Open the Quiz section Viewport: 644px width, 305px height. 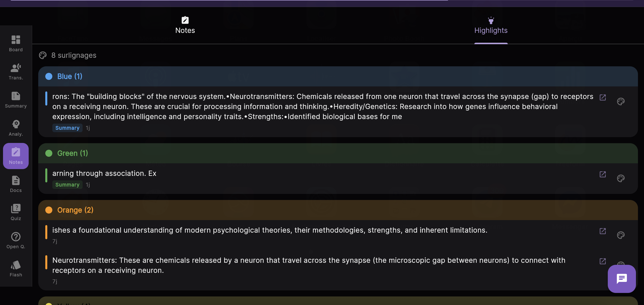16,212
